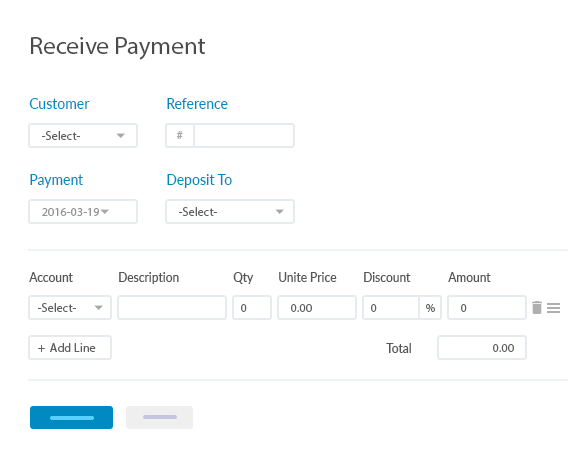Click the gray secondary cancel button

pos(159,417)
